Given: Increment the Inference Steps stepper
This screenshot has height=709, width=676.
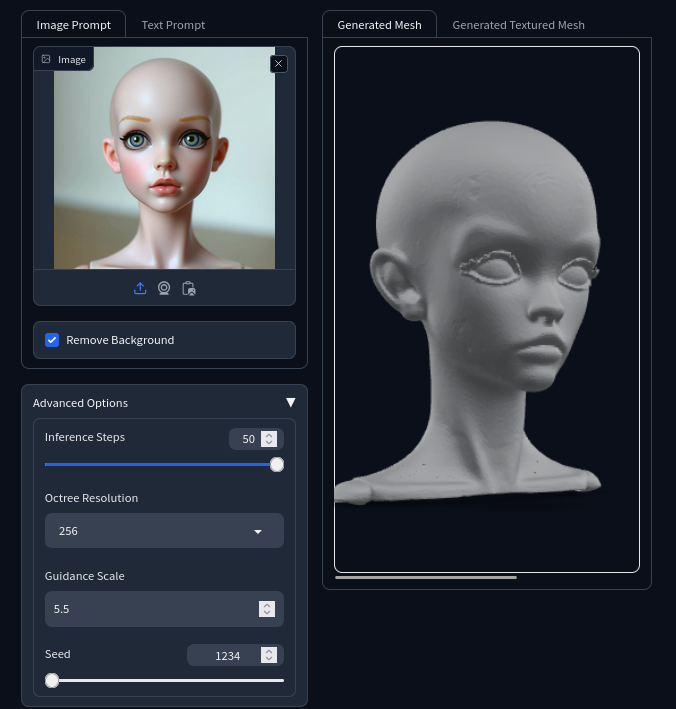Looking at the screenshot, I should [x=269, y=435].
